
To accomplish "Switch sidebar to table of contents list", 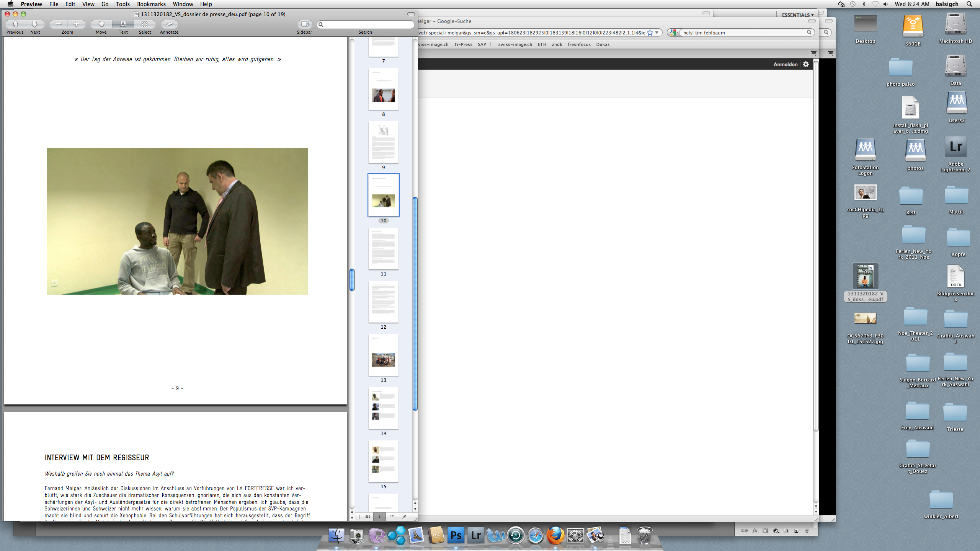I will pyautogui.click(x=392, y=517).
